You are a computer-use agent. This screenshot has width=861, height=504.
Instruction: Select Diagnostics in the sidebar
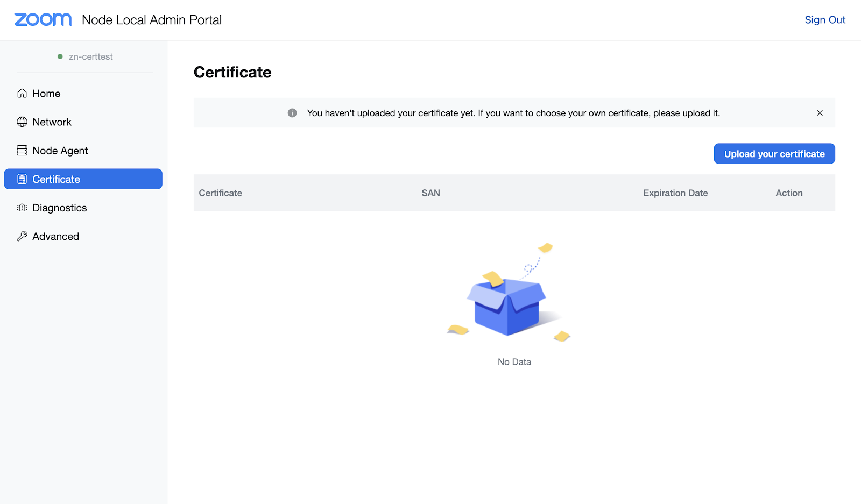(59, 208)
